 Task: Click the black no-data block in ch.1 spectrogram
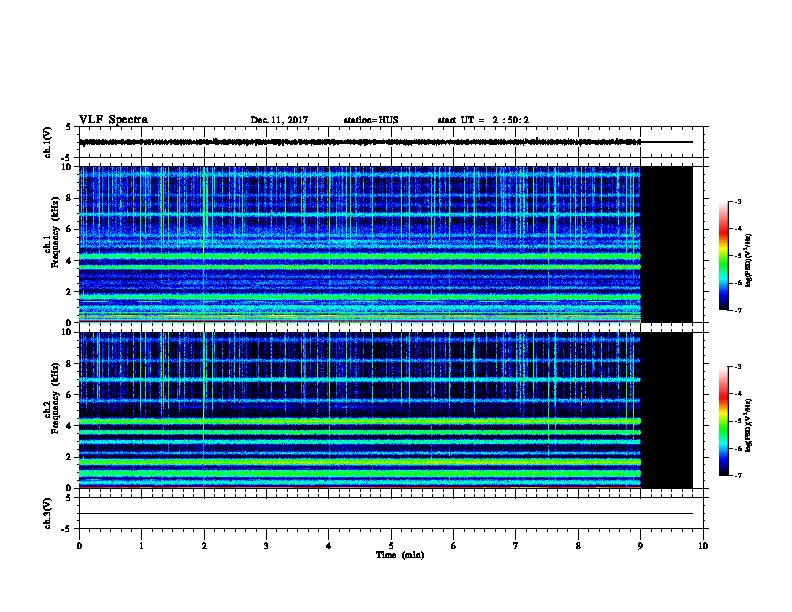666,244
